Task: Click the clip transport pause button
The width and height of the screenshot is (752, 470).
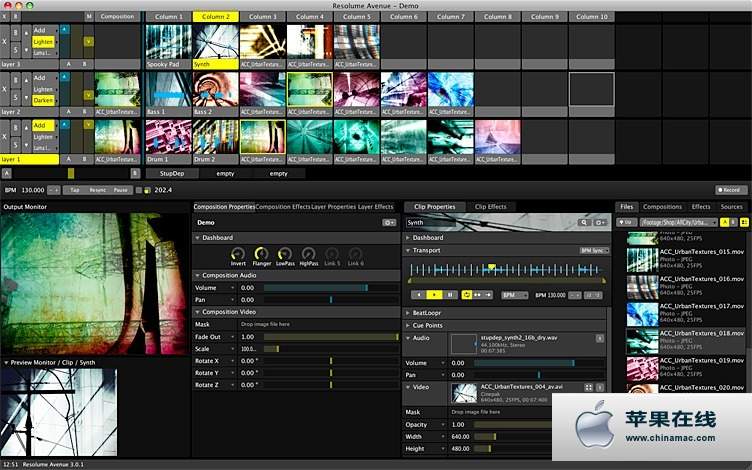Action: point(449,295)
